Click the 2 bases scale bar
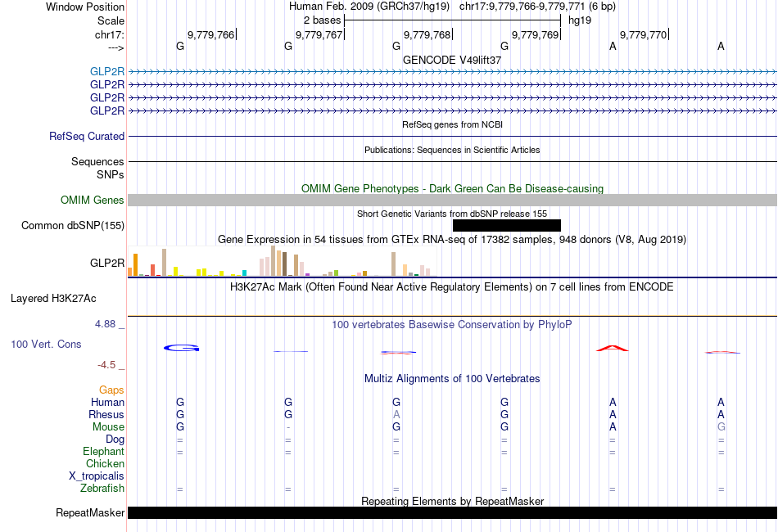778x532 pixels. tap(453, 20)
